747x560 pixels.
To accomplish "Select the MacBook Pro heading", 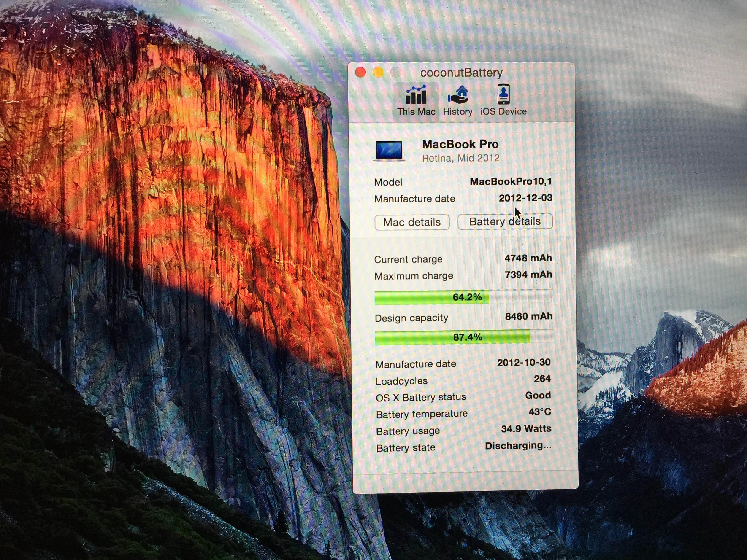I will point(460,144).
